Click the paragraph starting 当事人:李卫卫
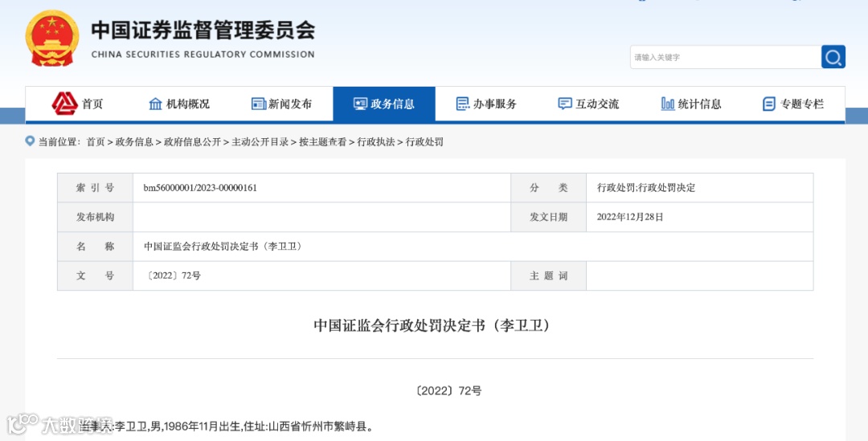Viewport: 868px width, 441px height. click(227, 426)
